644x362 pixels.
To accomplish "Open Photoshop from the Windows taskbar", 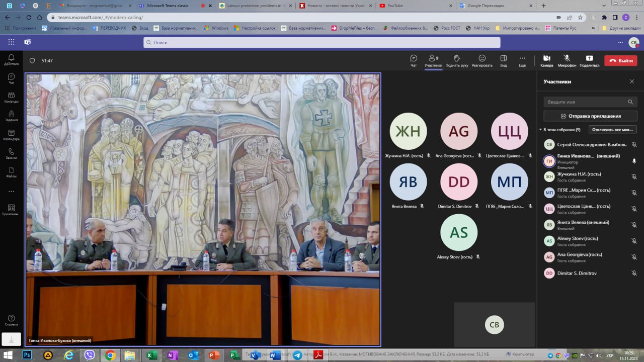I will 27,355.
